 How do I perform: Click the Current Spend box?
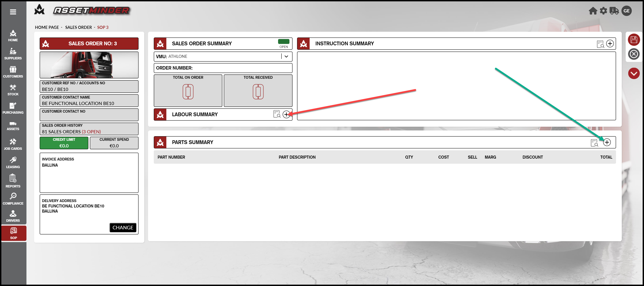click(x=114, y=143)
